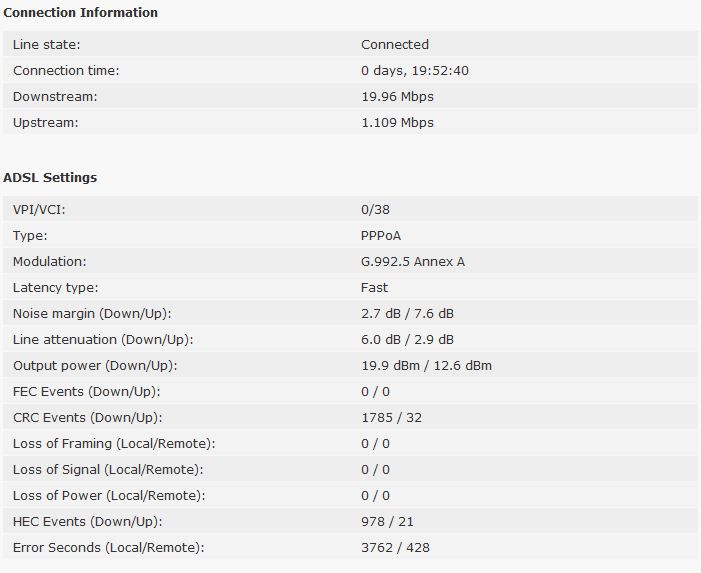The image size is (701, 573).
Task: Click the Upstream 1.109 Mbps value
Action: pos(397,122)
